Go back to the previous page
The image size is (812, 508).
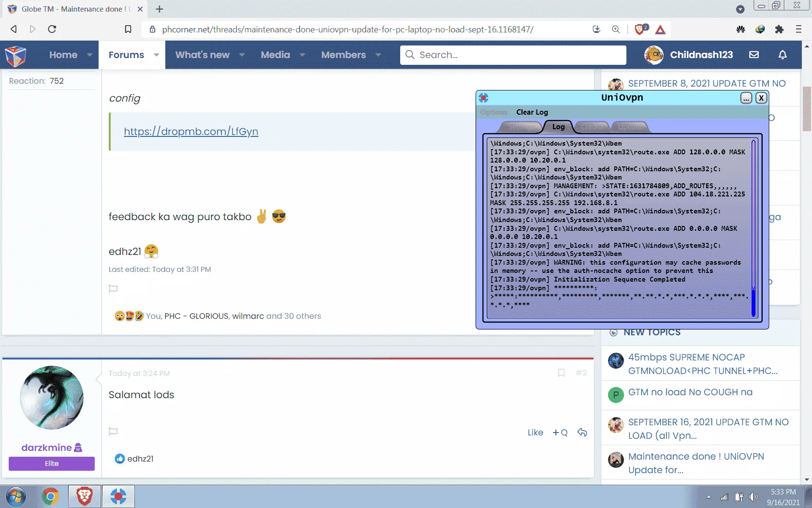click(14, 29)
